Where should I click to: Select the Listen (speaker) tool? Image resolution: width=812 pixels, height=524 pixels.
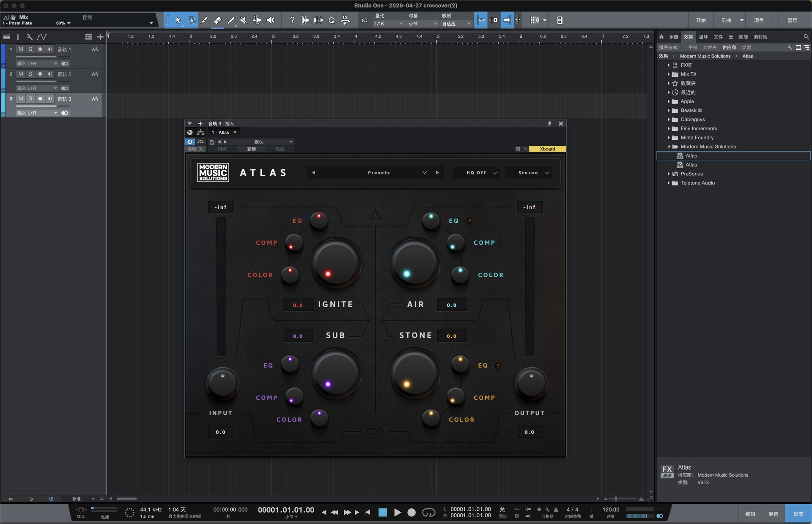(x=271, y=20)
